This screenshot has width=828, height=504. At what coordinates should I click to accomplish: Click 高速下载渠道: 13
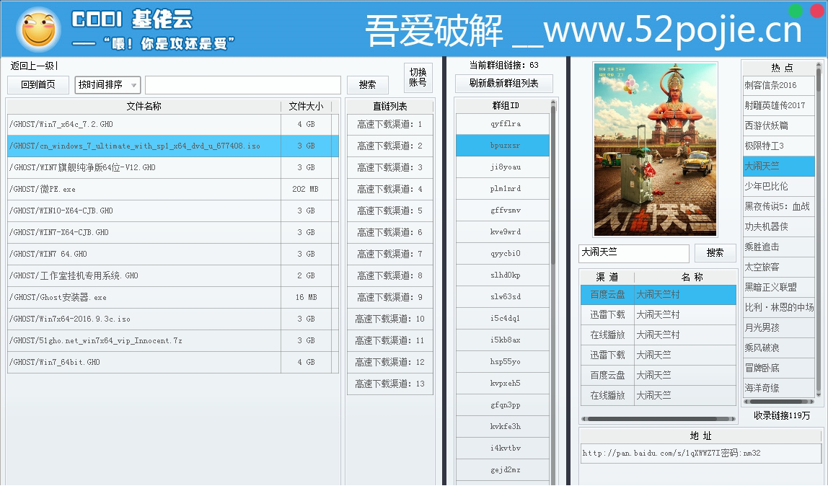coord(389,384)
